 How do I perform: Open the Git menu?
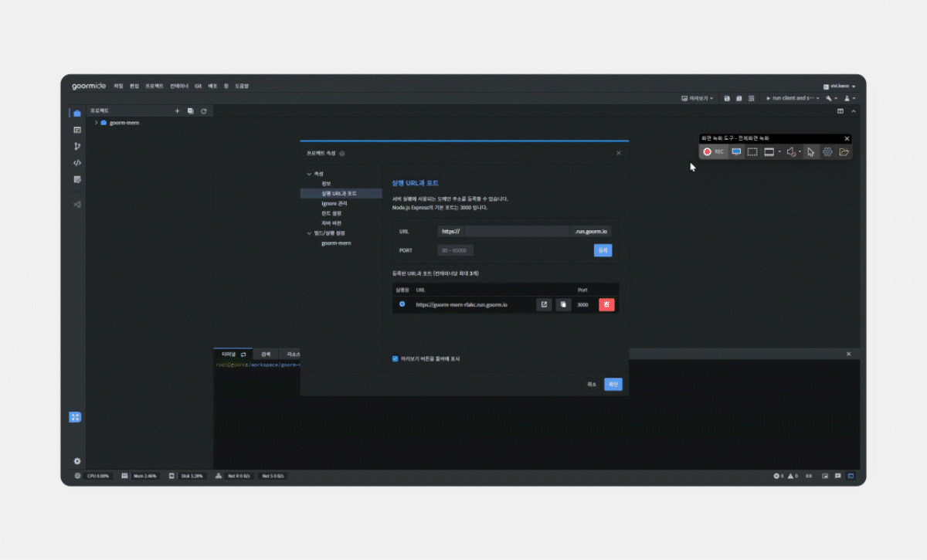point(198,86)
